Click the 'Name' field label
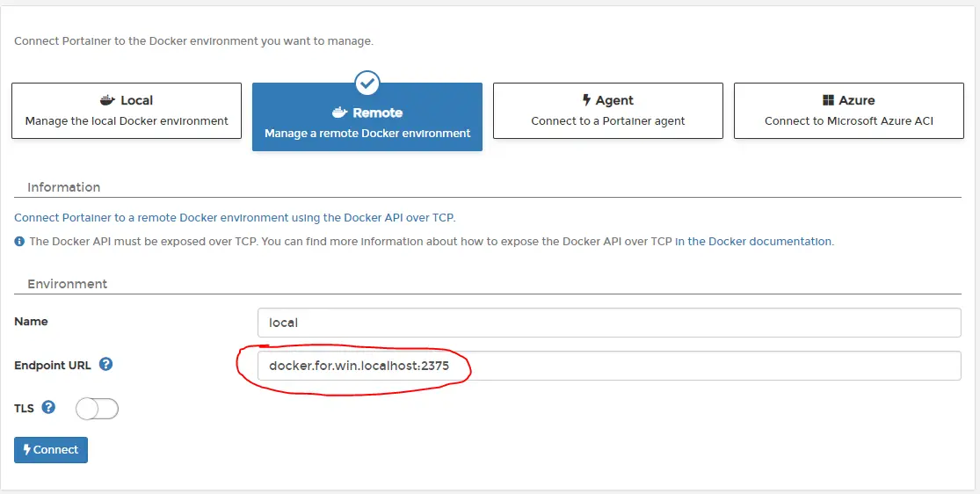Image resolution: width=980 pixels, height=494 pixels. coord(32,322)
